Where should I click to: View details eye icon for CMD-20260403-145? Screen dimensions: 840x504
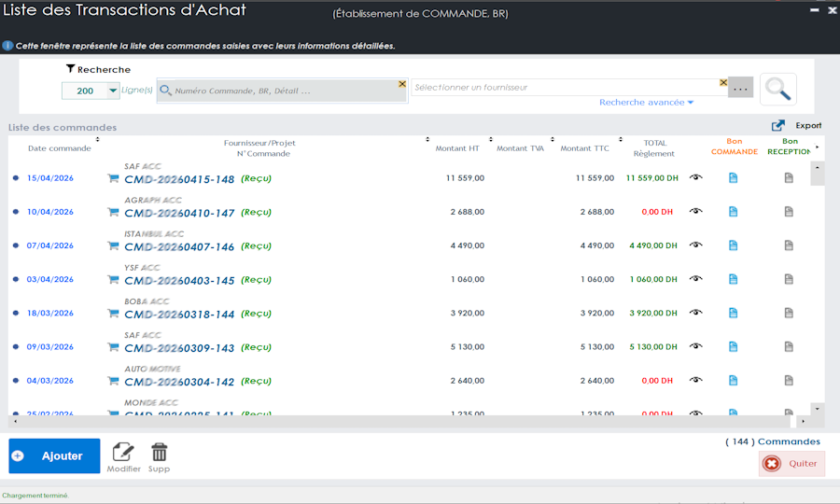(x=696, y=278)
